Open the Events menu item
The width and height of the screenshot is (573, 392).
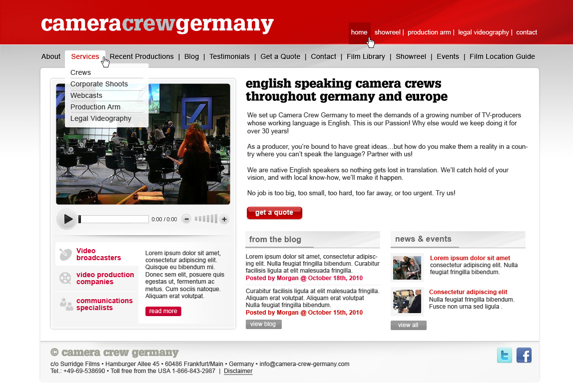448,56
